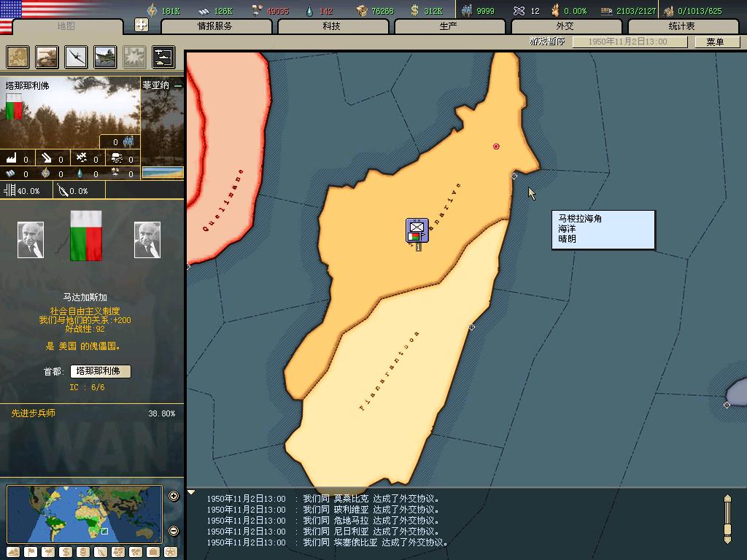Expand the message log with top arrow
This screenshot has width=747, height=560.
coord(192,492)
